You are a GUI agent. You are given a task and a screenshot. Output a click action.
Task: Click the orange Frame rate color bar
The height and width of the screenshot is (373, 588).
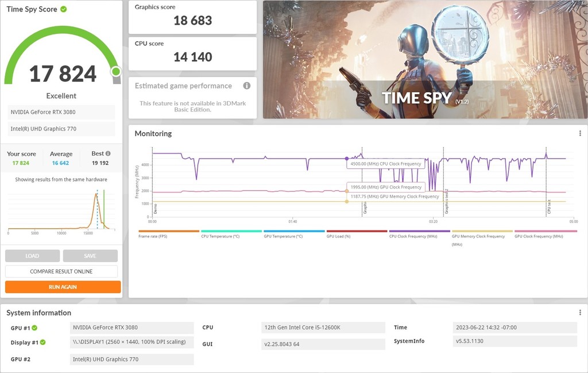(x=169, y=231)
